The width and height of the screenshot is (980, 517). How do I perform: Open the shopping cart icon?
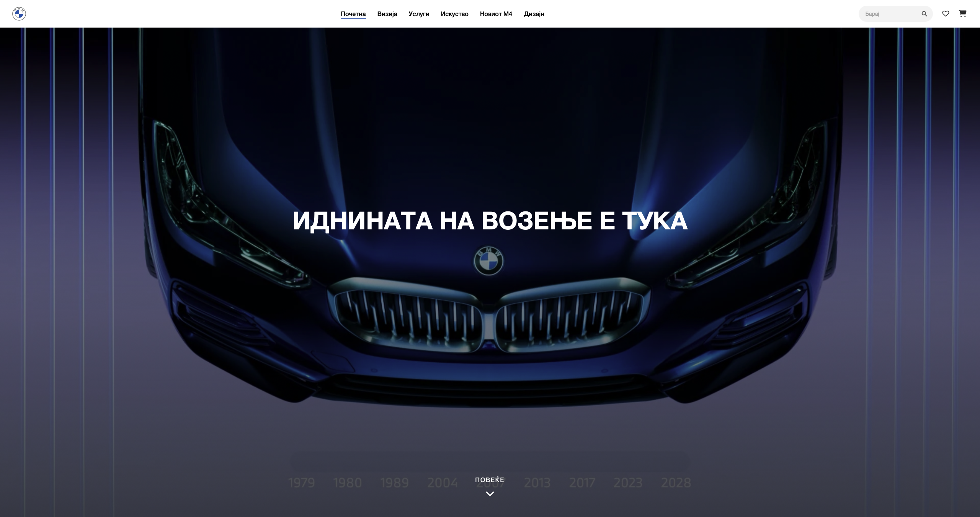tap(962, 14)
